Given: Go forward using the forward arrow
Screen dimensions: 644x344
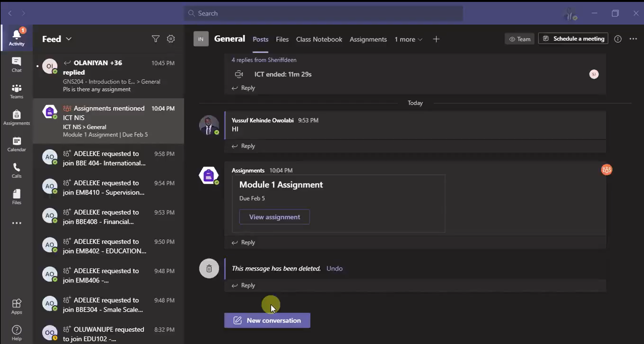Looking at the screenshot, I should point(23,13).
